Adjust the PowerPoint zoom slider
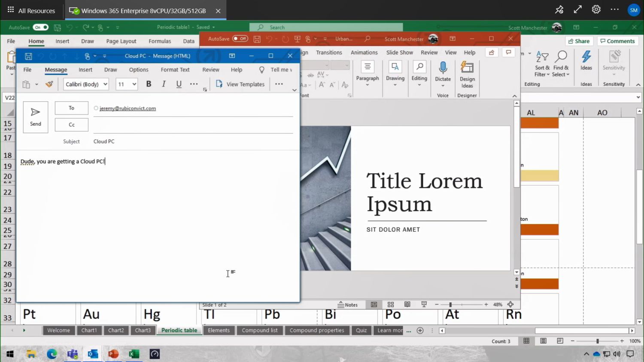Screen dimensions: 644x362 coord(450,305)
